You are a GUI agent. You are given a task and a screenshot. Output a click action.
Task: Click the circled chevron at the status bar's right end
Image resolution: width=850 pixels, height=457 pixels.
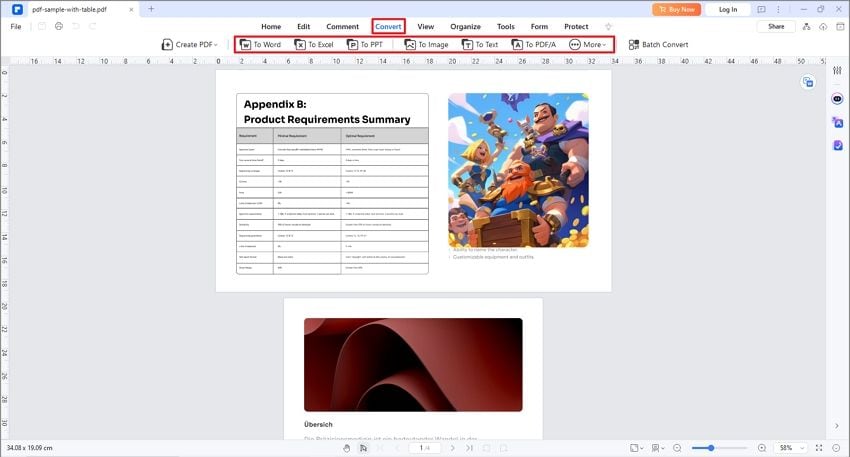coord(836,448)
